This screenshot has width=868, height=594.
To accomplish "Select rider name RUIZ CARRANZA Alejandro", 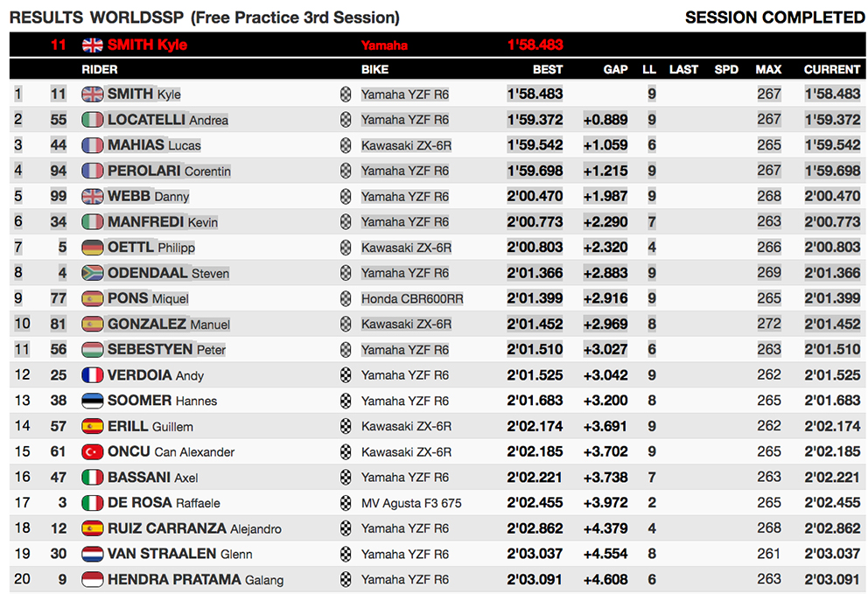I will pos(194,528).
